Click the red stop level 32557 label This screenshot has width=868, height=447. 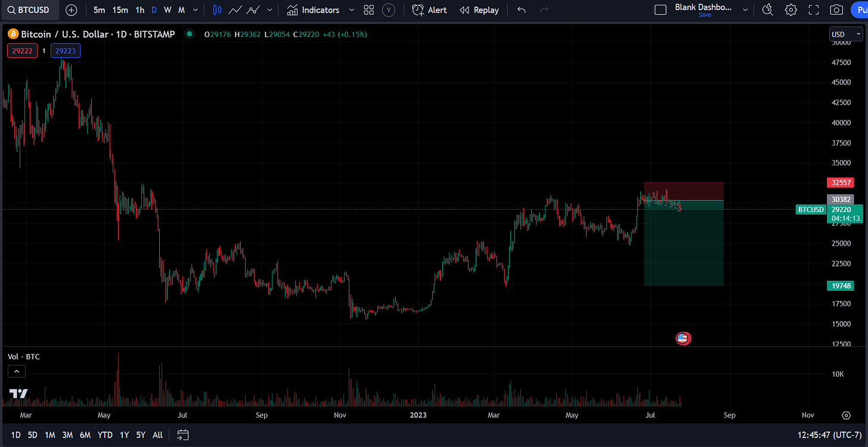tap(841, 182)
